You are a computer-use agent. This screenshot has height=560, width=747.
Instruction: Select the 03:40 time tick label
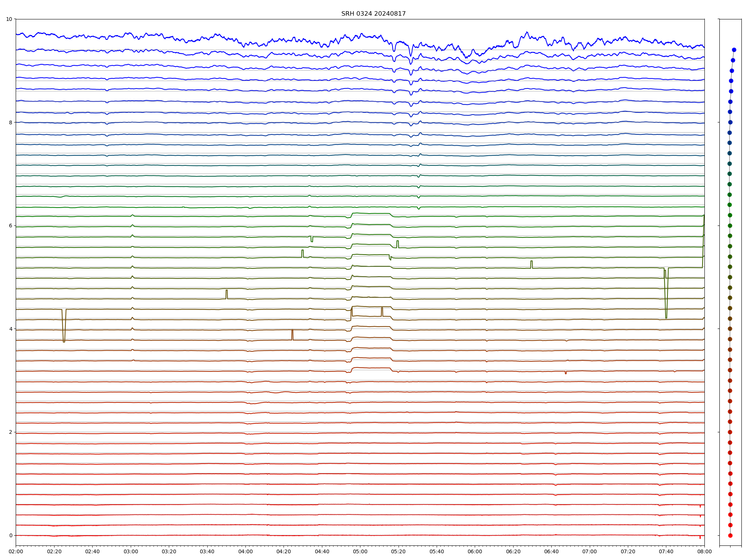pos(207,551)
